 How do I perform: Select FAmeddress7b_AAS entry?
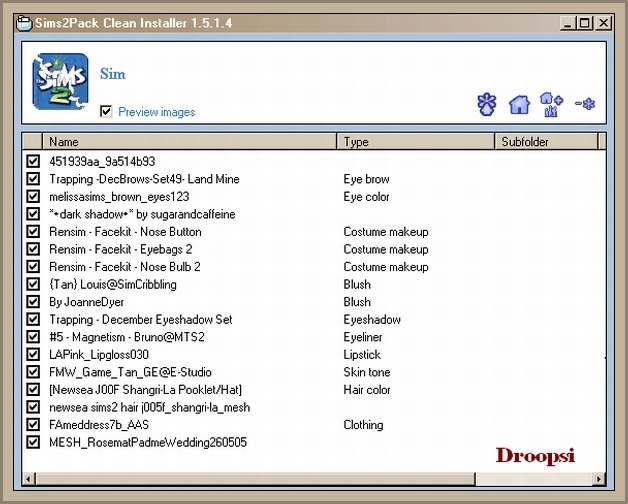(99, 425)
